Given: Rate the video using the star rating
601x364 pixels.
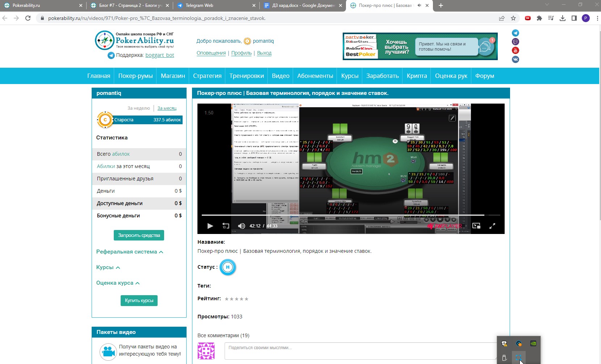Looking at the screenshot, I should tap(237, 299).
